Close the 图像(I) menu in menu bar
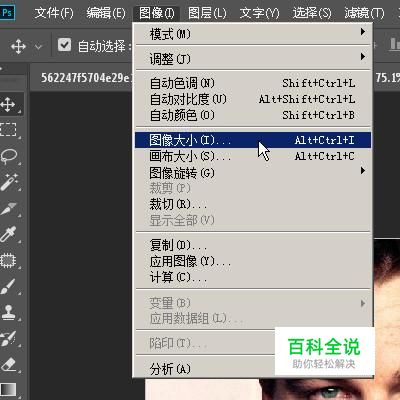The width and height of the screenshot is (400, 400). pos(157,13)
